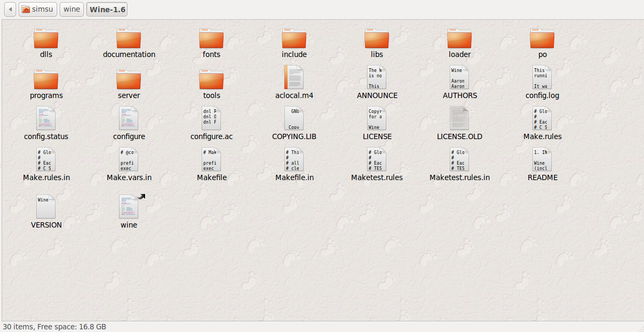Viewport: 644px width, 332px height.
Task: Navigate to the wine path button
Action: pos(71,10)
